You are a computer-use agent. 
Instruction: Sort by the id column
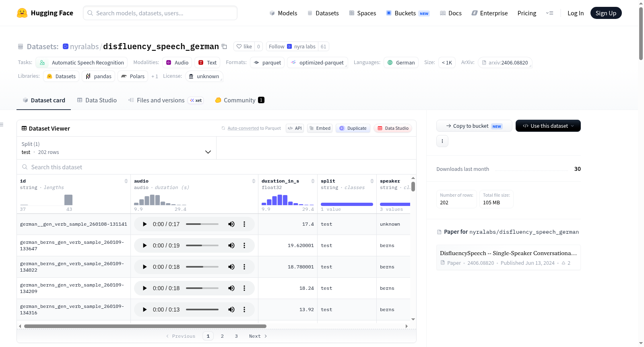(x=126, y=181)
